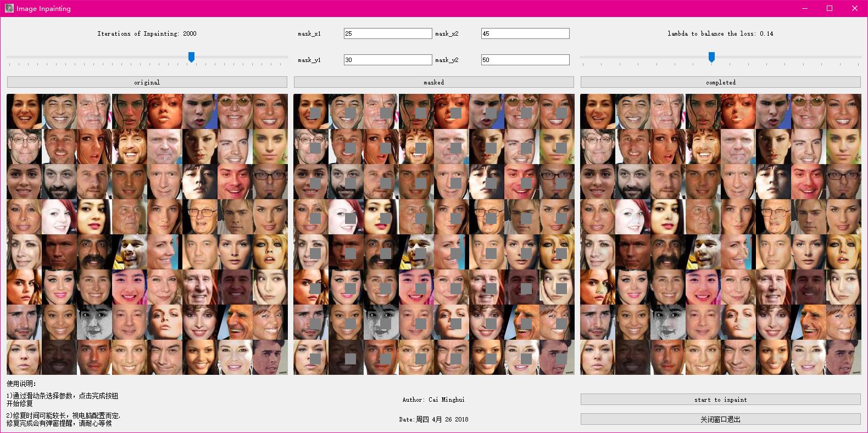
Task: Click the Image Inpainting app icon in the title bar
Action: point(9,8)
